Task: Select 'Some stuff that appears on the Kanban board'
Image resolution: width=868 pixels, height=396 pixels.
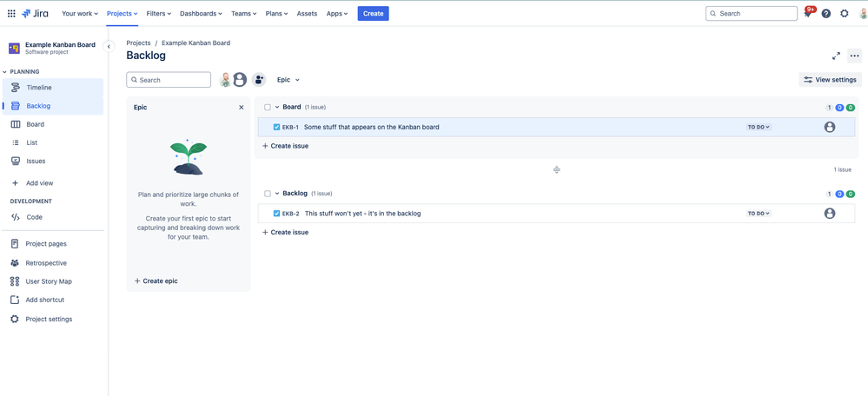Action: point(372,127)
